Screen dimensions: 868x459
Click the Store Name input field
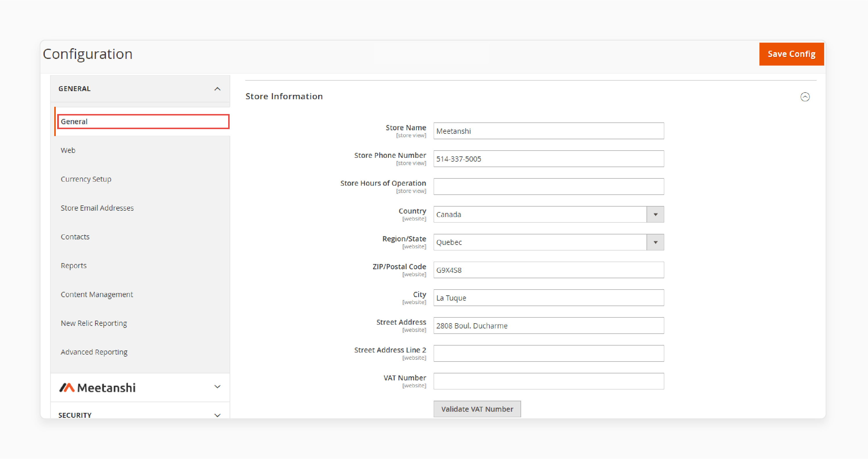(549, 131)
